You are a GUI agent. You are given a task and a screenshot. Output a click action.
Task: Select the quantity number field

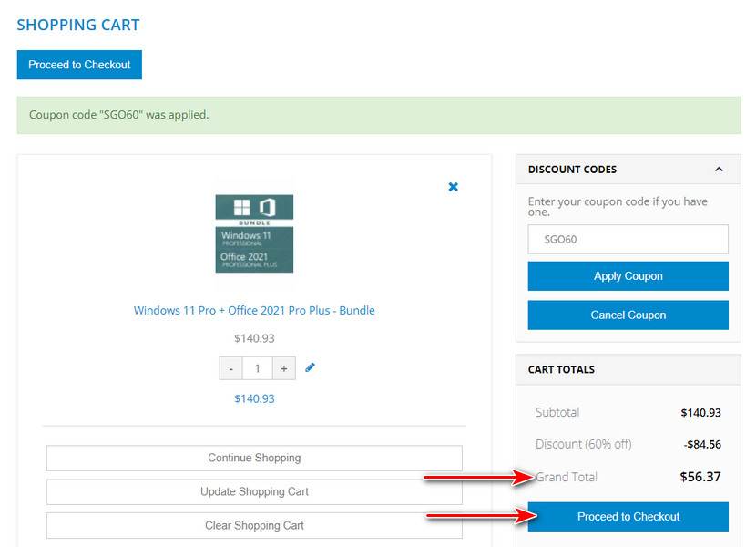(x=258, y=368)
